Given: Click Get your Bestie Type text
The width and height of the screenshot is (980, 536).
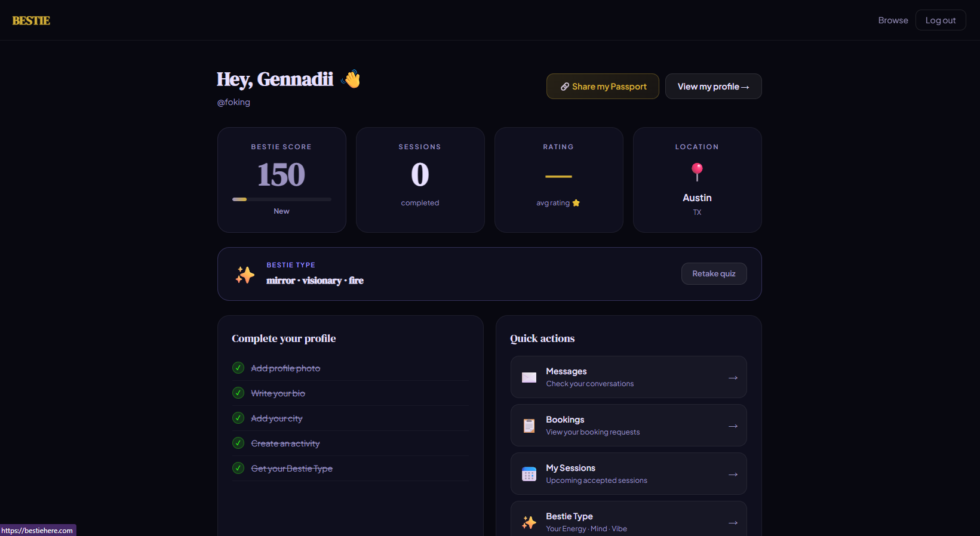Looking at the screenshot, I should pos(291,469).
